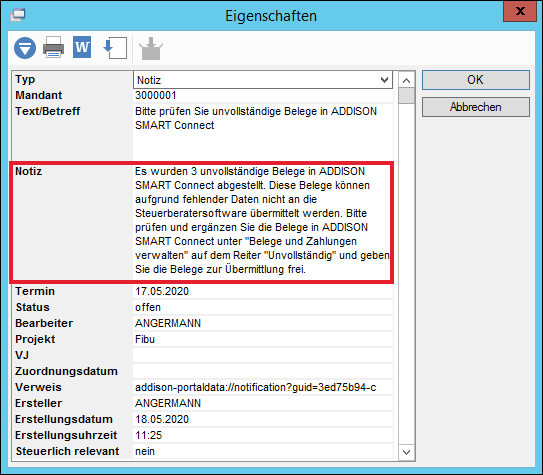Click the Abbrechen button
The width and height of the screenshot is (543, 475).
pos(475,107)
